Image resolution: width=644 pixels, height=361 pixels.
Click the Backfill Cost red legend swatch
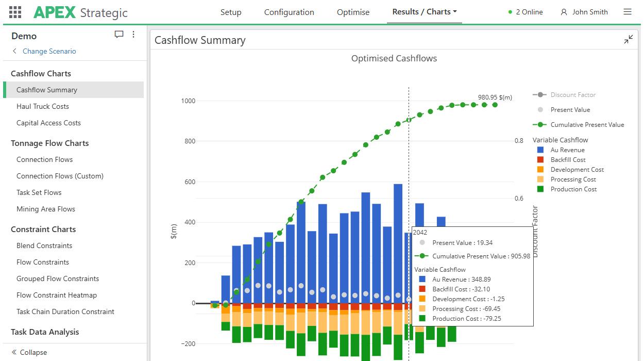coord(540,160)
